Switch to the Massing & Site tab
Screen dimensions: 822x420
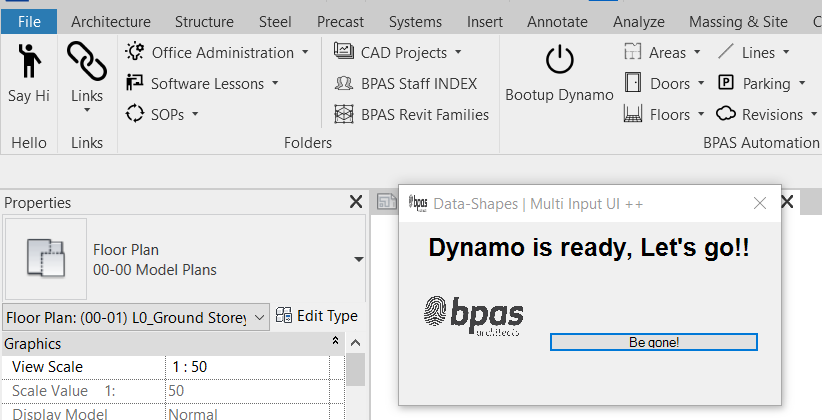pos(738,21)
